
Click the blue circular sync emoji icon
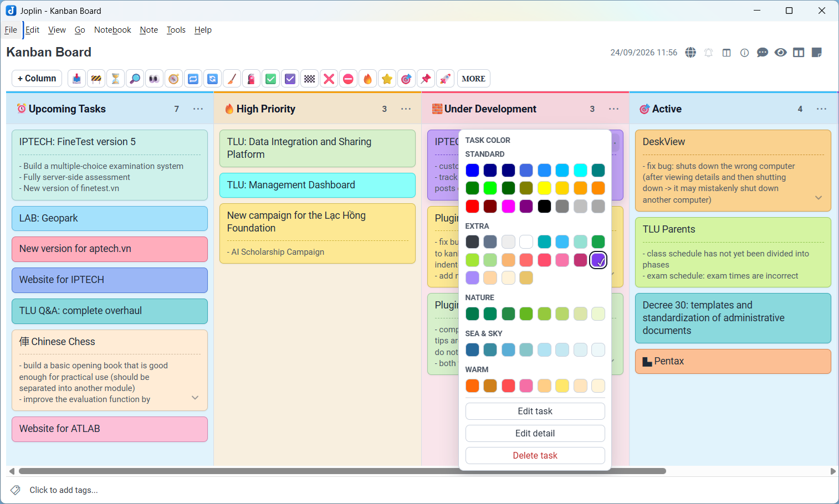point(212,79)
